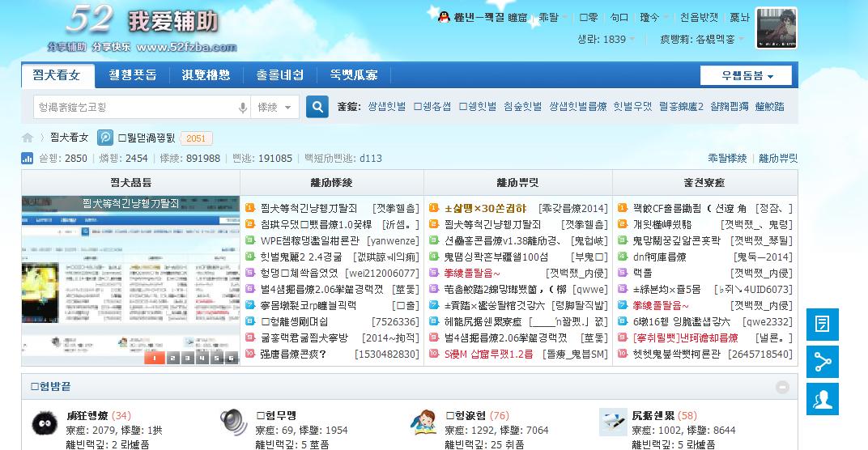The image size is (868, 450).
Task: Collapse forum section with round minus button
Action: click(782, 387)
